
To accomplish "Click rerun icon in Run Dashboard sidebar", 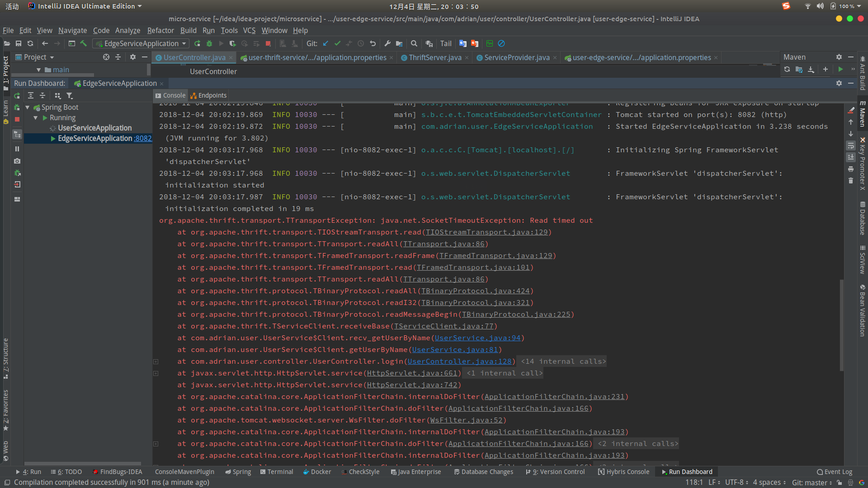I will click(17, 96).
